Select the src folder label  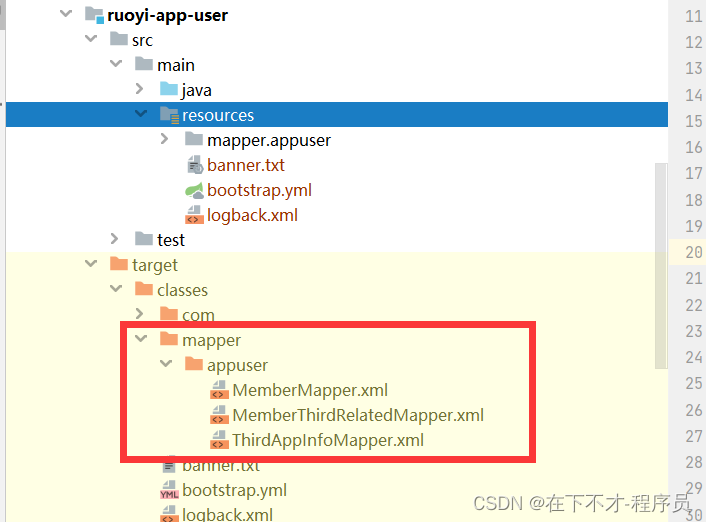pyautogui.click(x=142, y=41)
